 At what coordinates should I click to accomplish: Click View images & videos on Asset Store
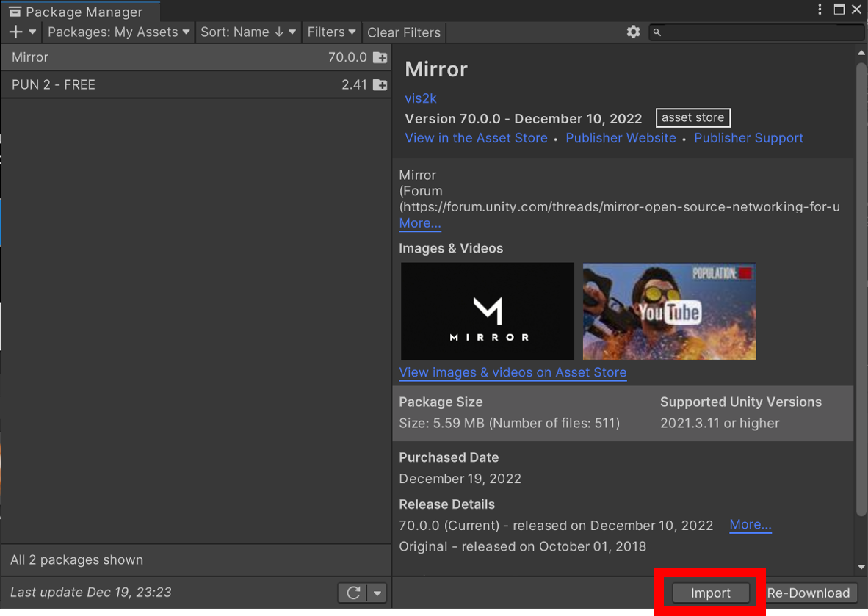(513, 372)
